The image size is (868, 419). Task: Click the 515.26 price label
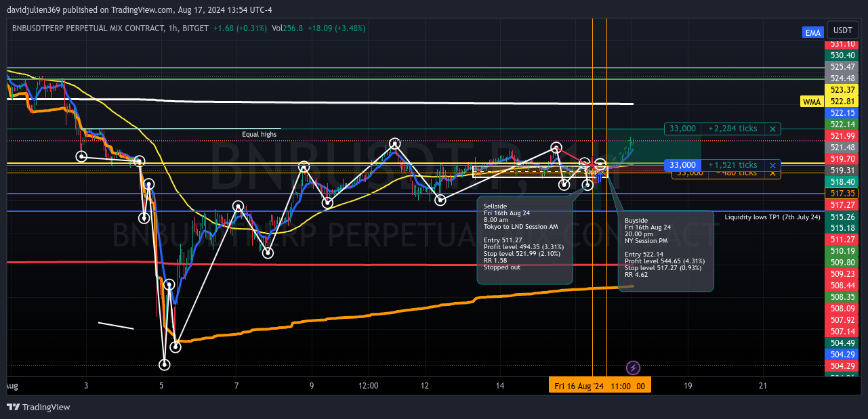(x=842, y=217)
